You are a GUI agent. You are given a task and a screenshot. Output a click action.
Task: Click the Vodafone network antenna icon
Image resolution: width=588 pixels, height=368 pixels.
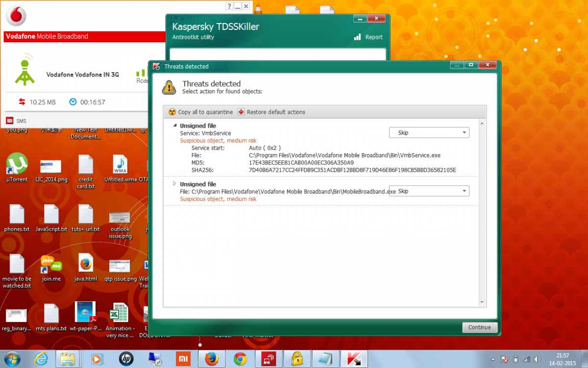click(24, 70)
